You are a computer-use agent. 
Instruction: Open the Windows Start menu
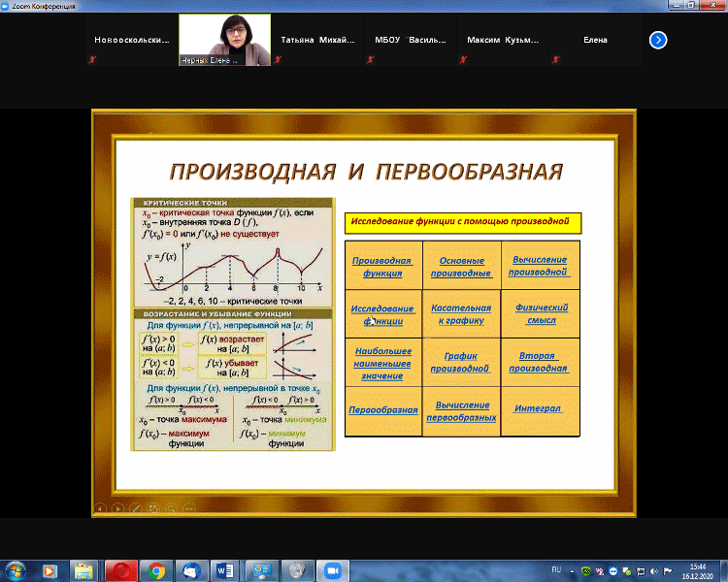[17, 569]
